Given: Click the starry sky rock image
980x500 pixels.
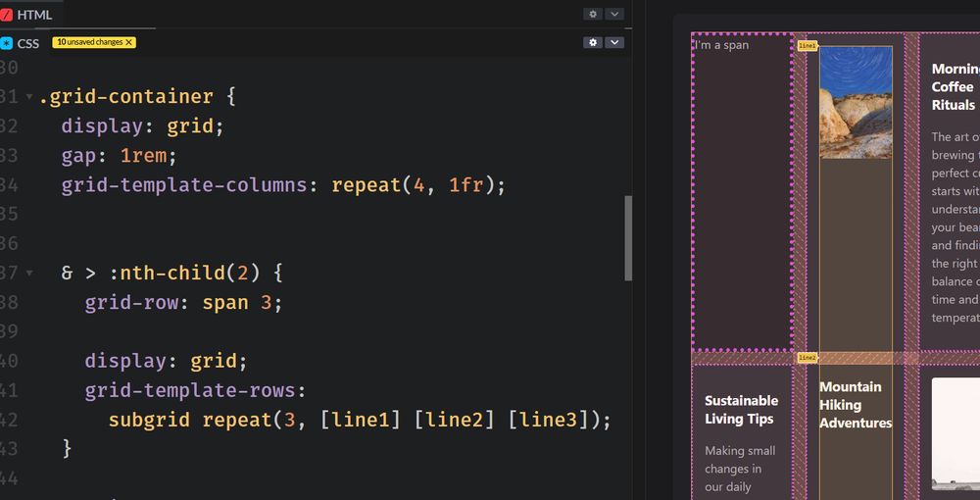Looking at the screenshot, I should tap(856, 103).
